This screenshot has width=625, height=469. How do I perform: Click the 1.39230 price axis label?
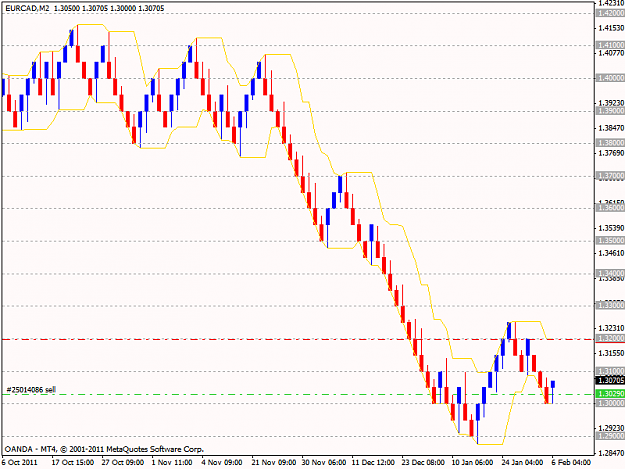pyautogui.click(x=611, y=103)
